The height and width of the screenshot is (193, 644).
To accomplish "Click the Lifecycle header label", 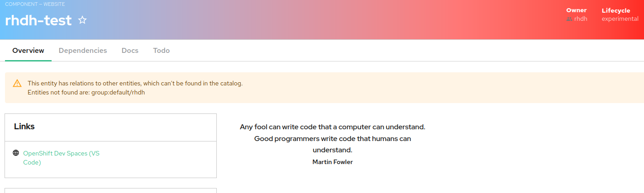I will click(x=616, y=10).
